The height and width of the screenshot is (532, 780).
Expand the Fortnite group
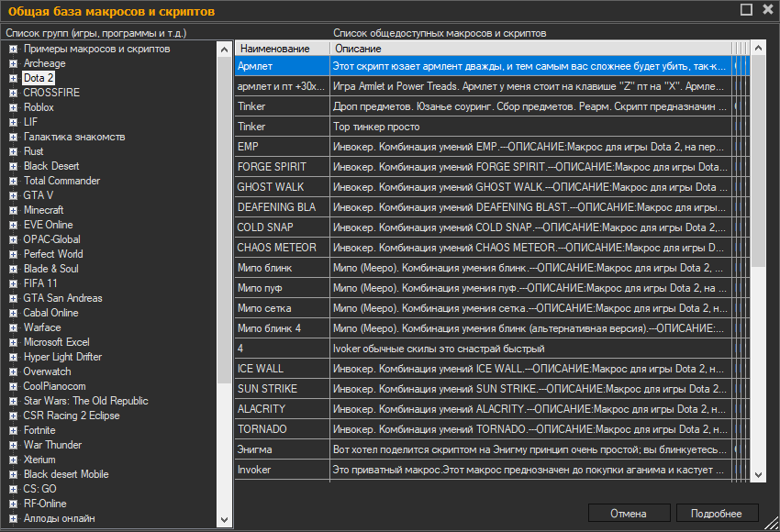(x=14, y=430)
